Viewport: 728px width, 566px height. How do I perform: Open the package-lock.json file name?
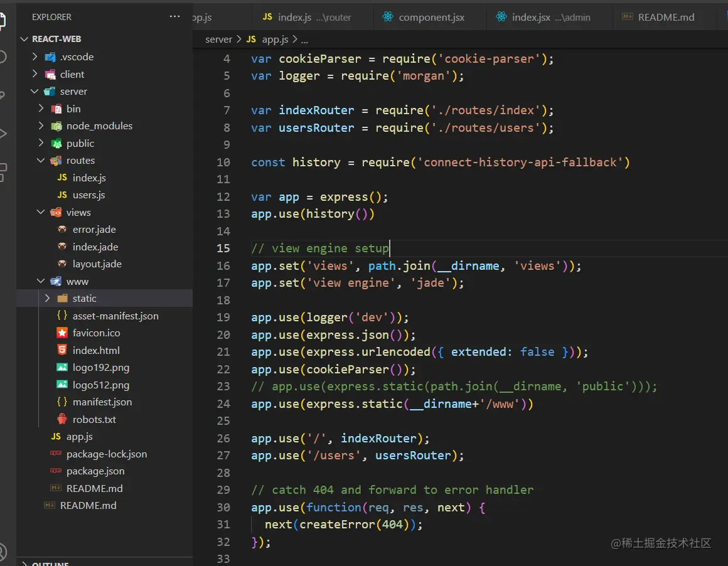pos(107,454)
